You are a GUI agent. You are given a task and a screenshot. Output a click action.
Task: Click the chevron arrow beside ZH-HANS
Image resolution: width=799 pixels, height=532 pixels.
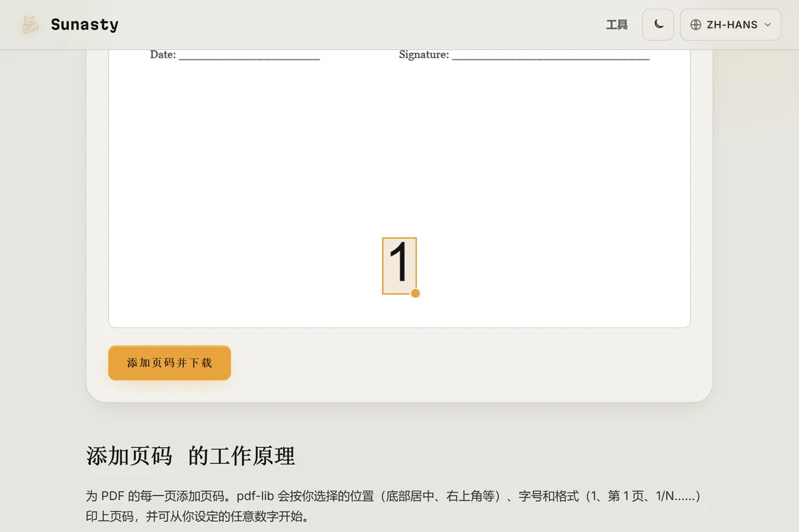(768, 25)
